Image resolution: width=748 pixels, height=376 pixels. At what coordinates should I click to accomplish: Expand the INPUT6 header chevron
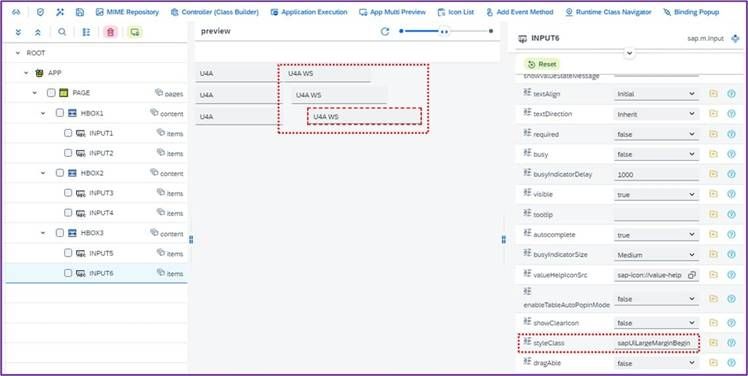(x=630, y=53)
